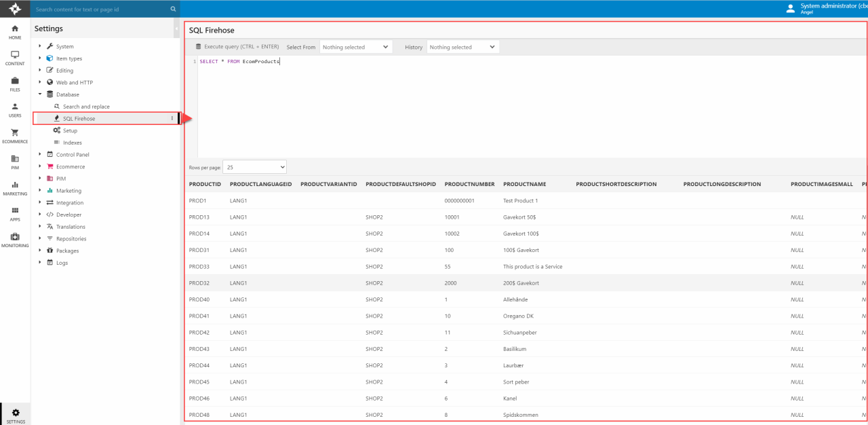Viewport: 868px width, 425px height.
Task: Collapse the Database tree node
Action: tap(40, 94)
